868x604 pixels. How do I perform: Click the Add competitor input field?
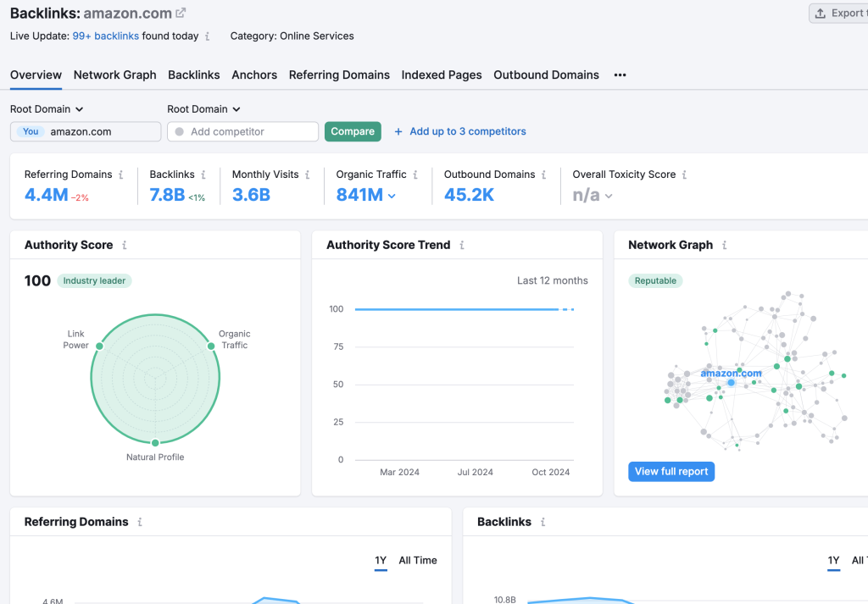242,131
